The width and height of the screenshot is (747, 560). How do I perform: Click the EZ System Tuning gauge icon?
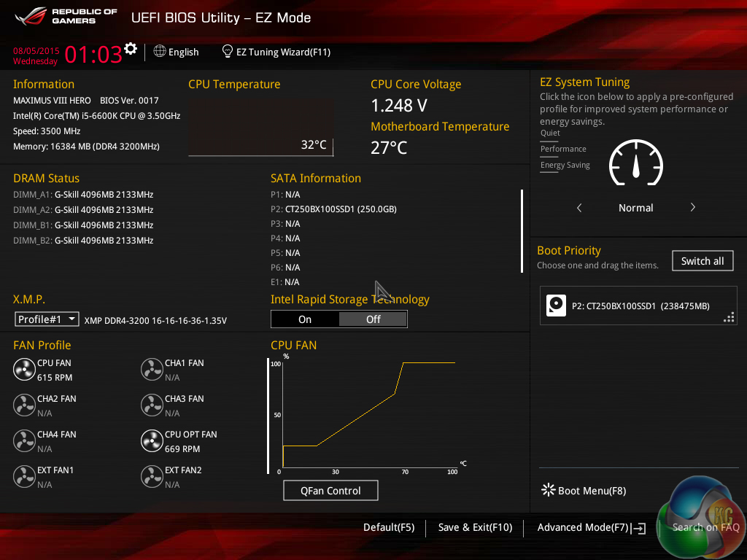[x=636, y=163]
